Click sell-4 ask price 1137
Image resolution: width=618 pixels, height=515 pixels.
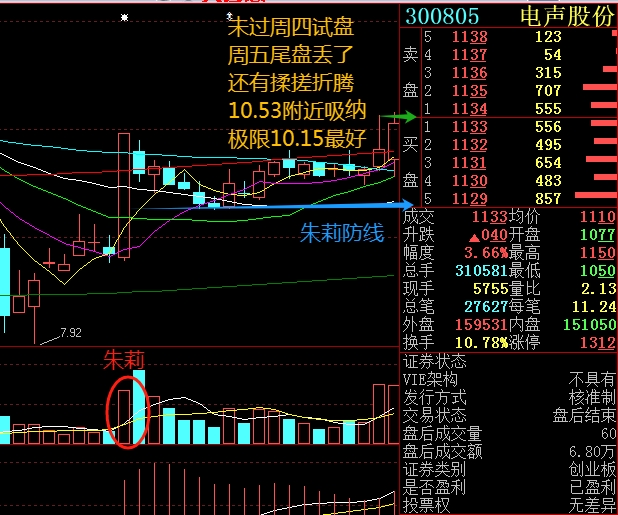coord(469,55)
